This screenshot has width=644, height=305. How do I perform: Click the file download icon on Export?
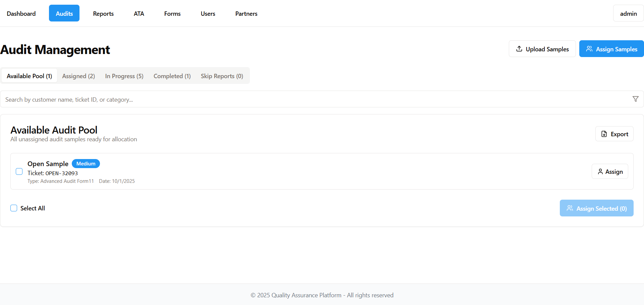coord(604,134)
